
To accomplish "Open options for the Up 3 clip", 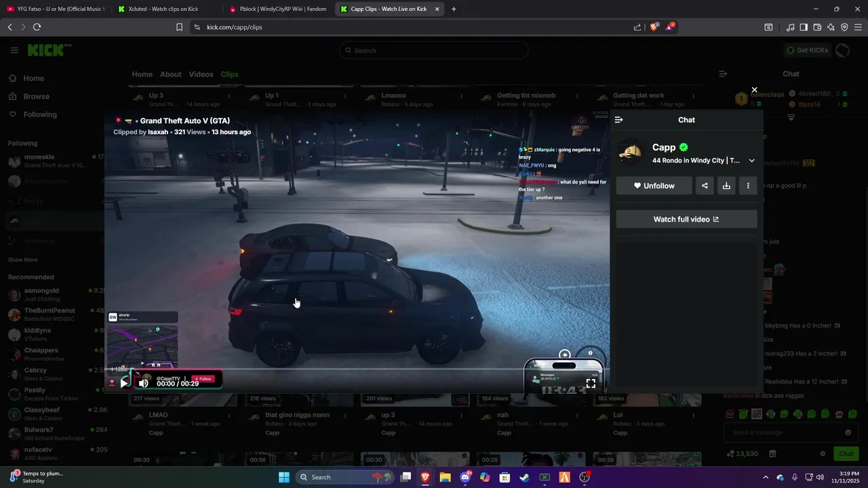I will (x=229, y=96).
